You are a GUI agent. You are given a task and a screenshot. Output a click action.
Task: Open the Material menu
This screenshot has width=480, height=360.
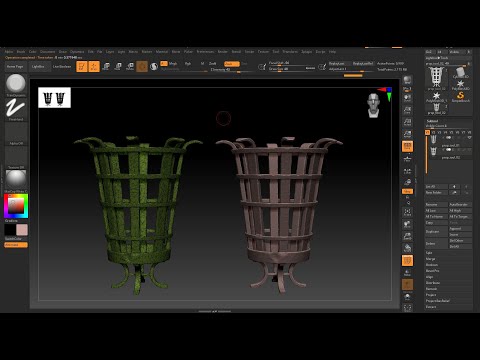pyautogui.click(x=162, y=52)
